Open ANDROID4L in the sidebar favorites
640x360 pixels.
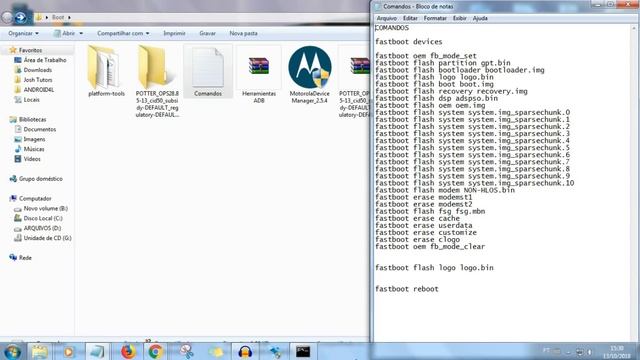pos(34,90)
